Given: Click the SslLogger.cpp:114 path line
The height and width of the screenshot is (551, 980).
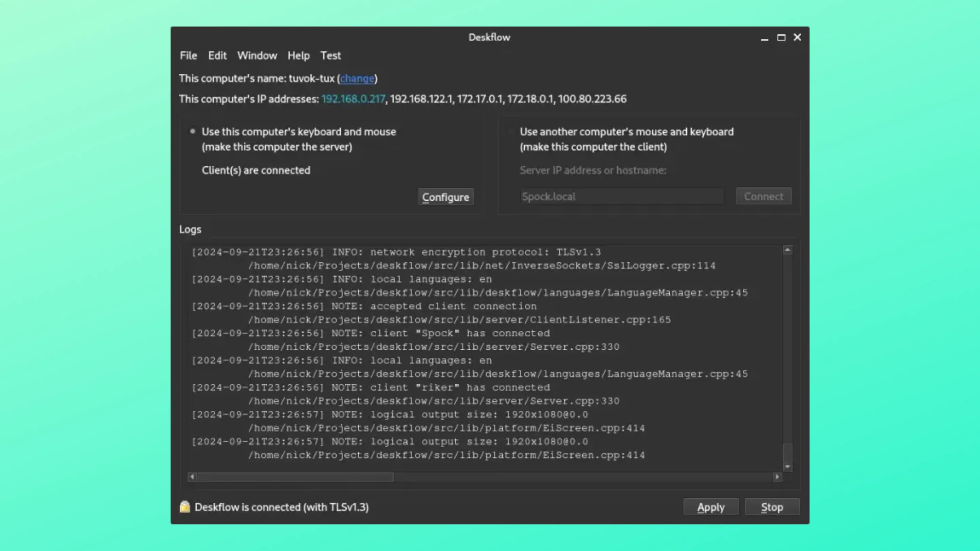Looking at the screenshot, I should 481,265.
